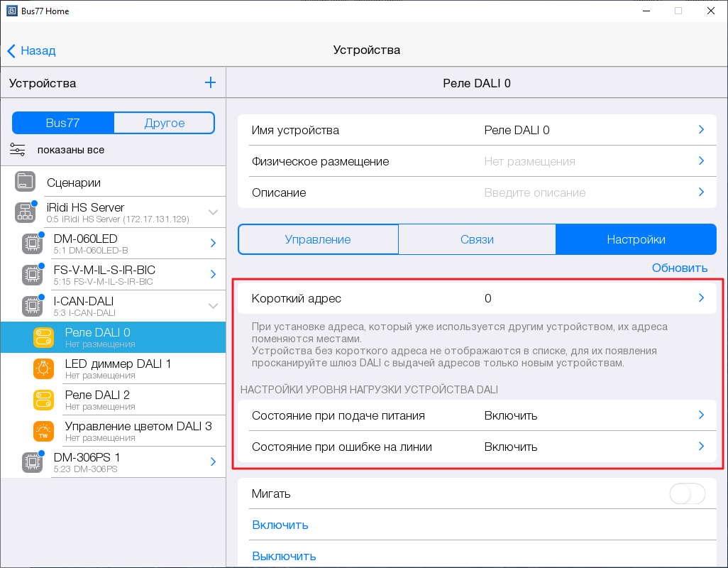
Task: Toggle the Мигать switch
Action: [687, 493]
